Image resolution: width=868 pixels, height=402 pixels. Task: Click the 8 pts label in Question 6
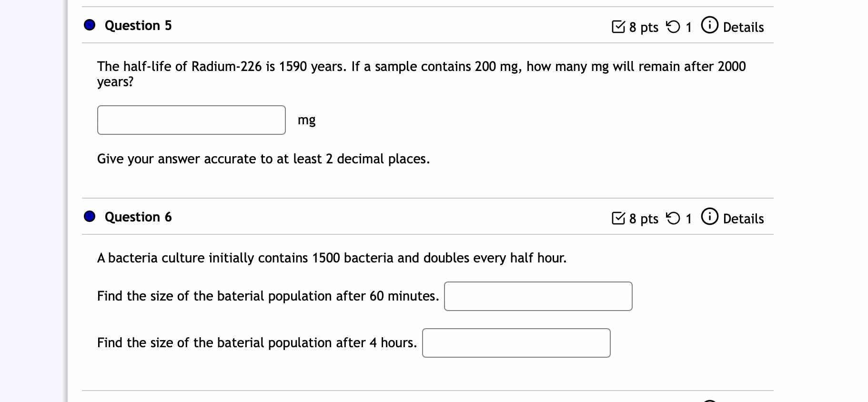click(x=644, y=219)
